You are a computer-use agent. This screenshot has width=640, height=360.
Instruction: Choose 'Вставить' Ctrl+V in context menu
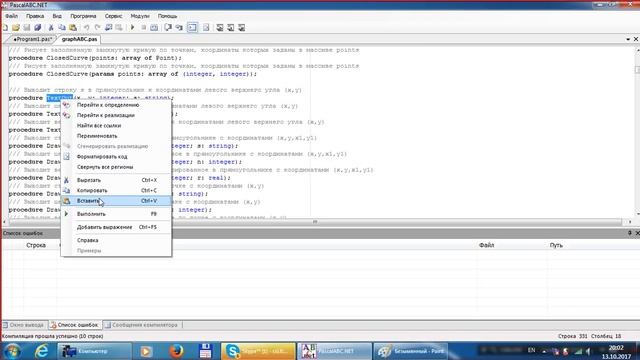[116, 201]
